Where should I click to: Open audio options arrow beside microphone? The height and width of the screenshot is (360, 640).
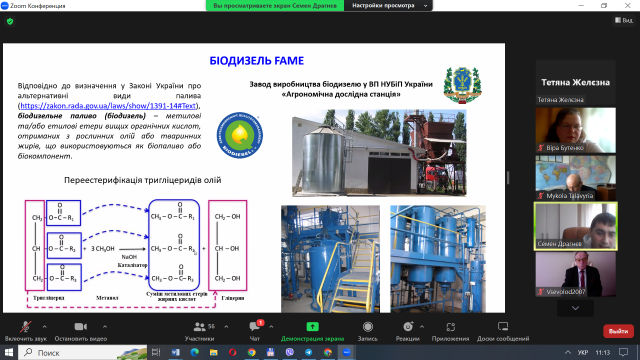click(44, 327)
